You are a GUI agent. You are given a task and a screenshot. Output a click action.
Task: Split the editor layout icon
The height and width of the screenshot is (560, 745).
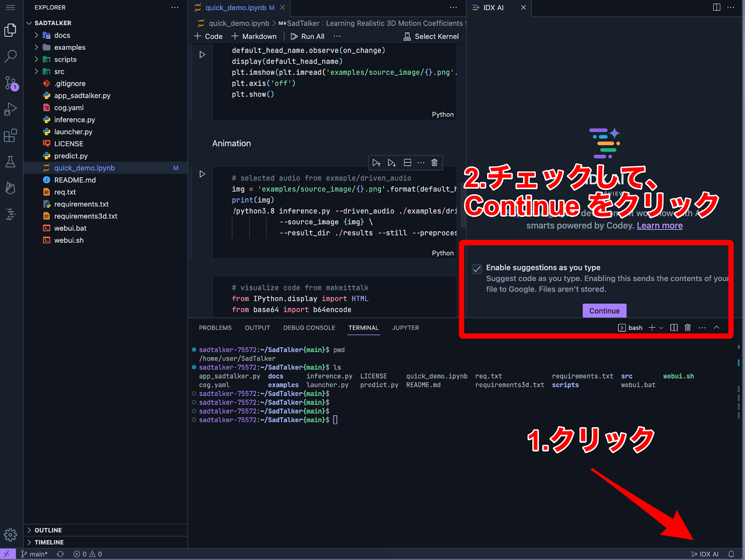[717, 7]
